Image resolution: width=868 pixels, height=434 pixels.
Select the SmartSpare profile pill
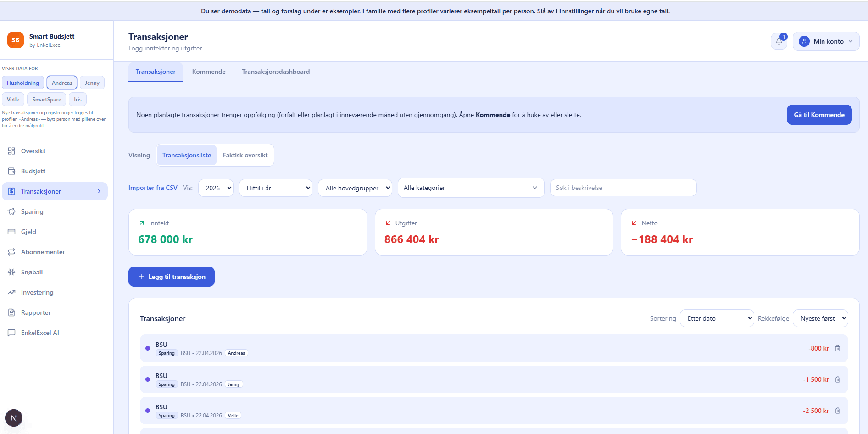pos(47,100)
